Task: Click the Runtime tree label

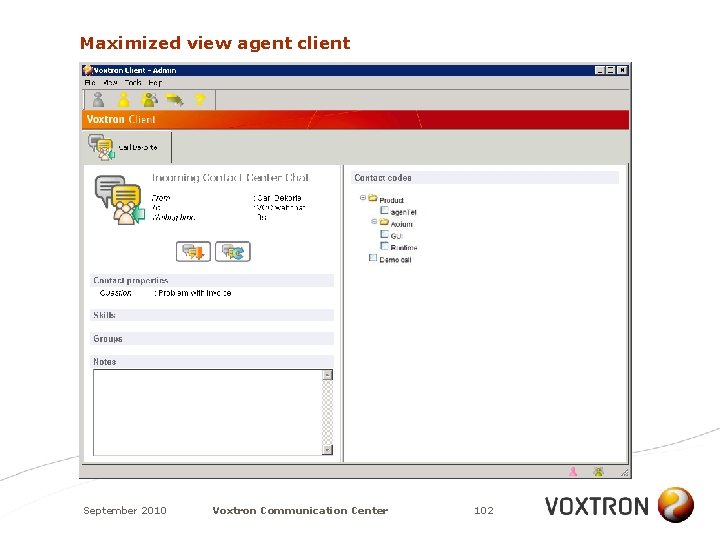Action: pos(404,248)
